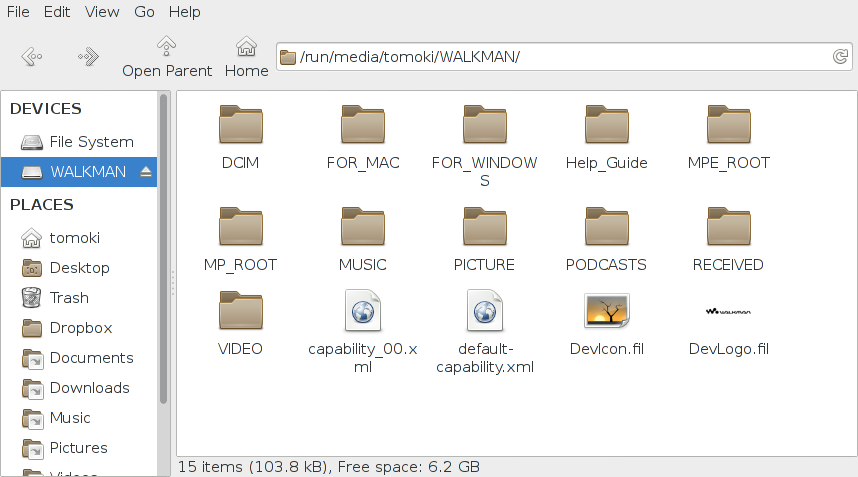
Task: Open Pictures in the sidebar
Action: [x=79, y=449]
